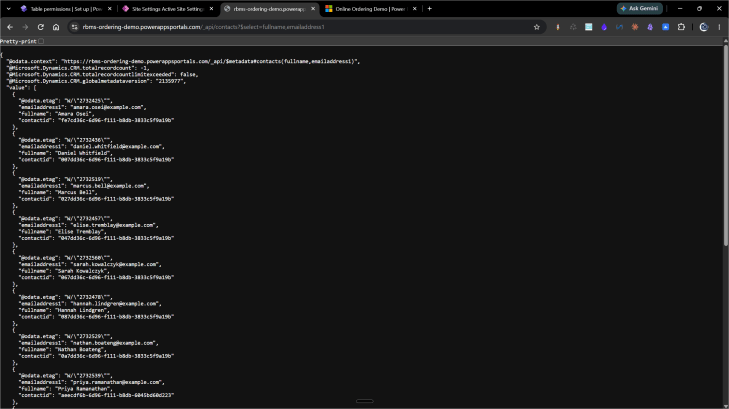Click sarah.kowalczyk@example.com email text
Viewport: 729px width, 409px height.
114,264
